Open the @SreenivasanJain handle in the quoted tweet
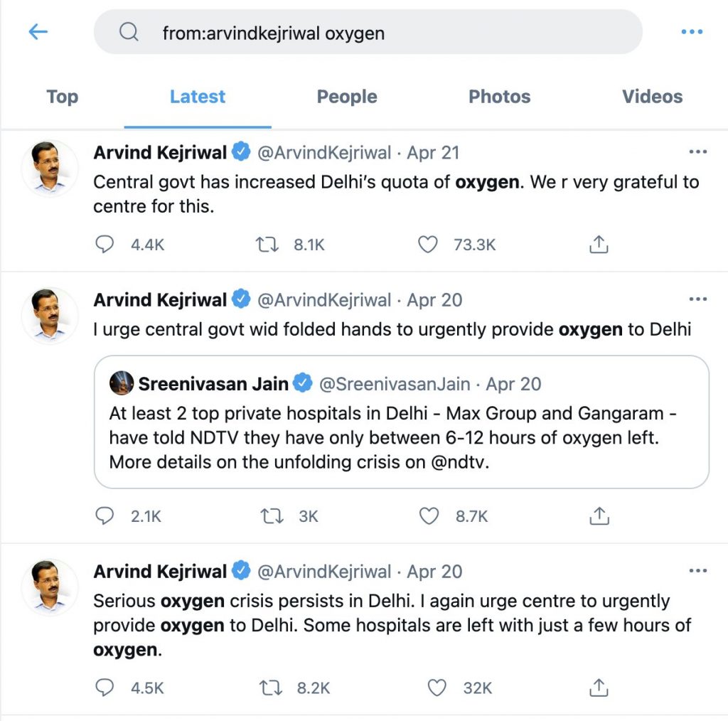This screenshot has width=728, height=721. click(395, 384)
